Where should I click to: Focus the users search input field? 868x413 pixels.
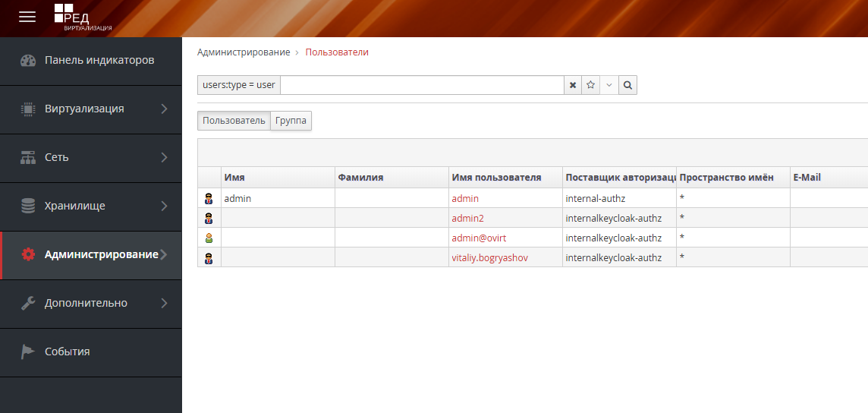422,85
